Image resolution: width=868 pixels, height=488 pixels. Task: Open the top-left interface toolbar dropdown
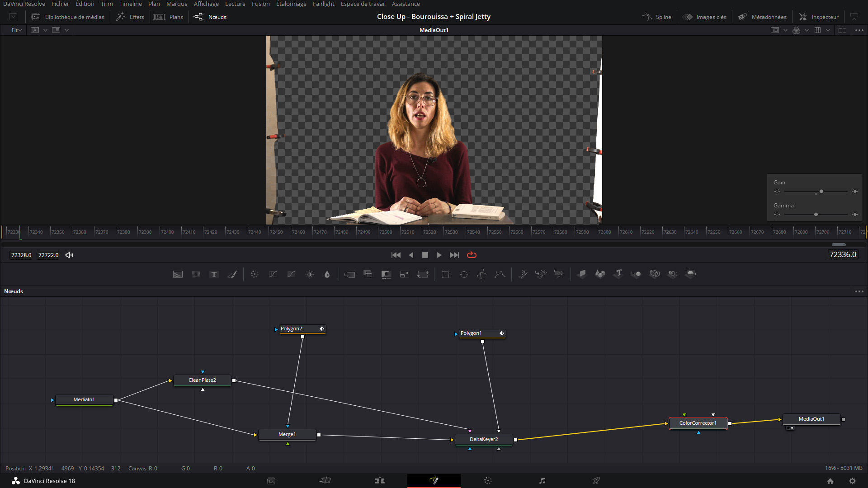click(x=14, y=17)
